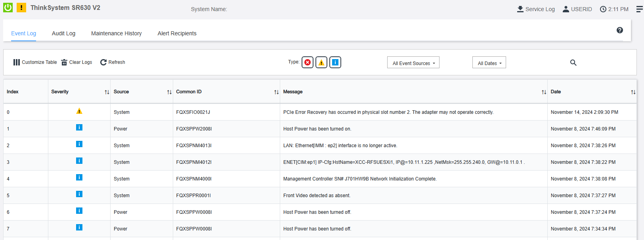This screenshot has height=240, width=644.
Task: Sort table by Message column arrows
Action: tap(544, 92)
